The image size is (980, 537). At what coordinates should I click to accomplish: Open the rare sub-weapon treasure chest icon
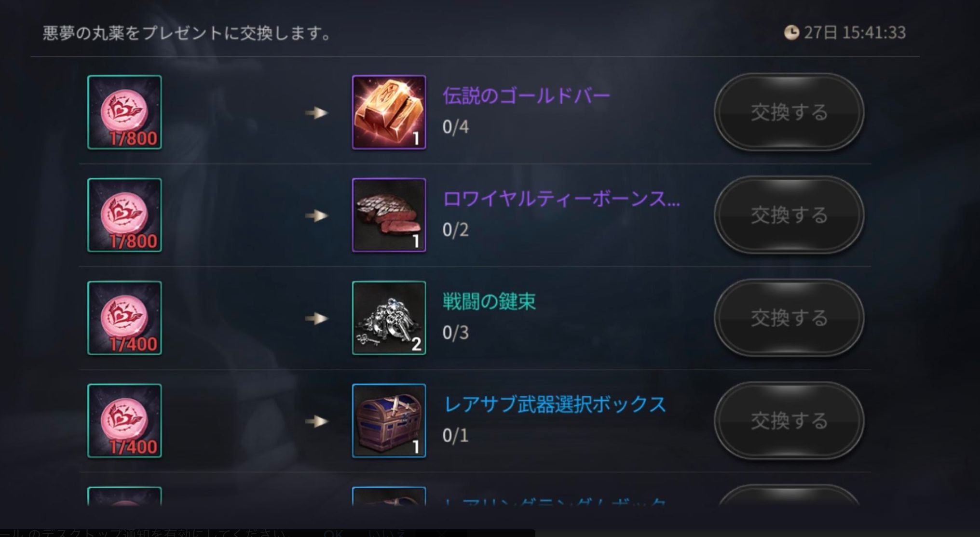point(389,421)
